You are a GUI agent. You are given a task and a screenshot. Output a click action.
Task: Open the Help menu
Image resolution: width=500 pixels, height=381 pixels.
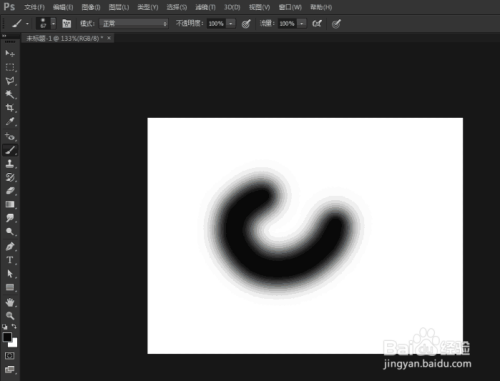tap(321, 7)
